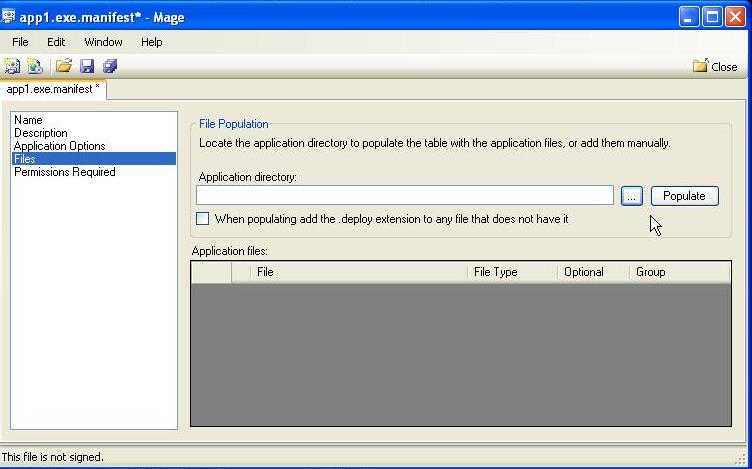Close the Mage window with red X

click(x=735, y=17)
